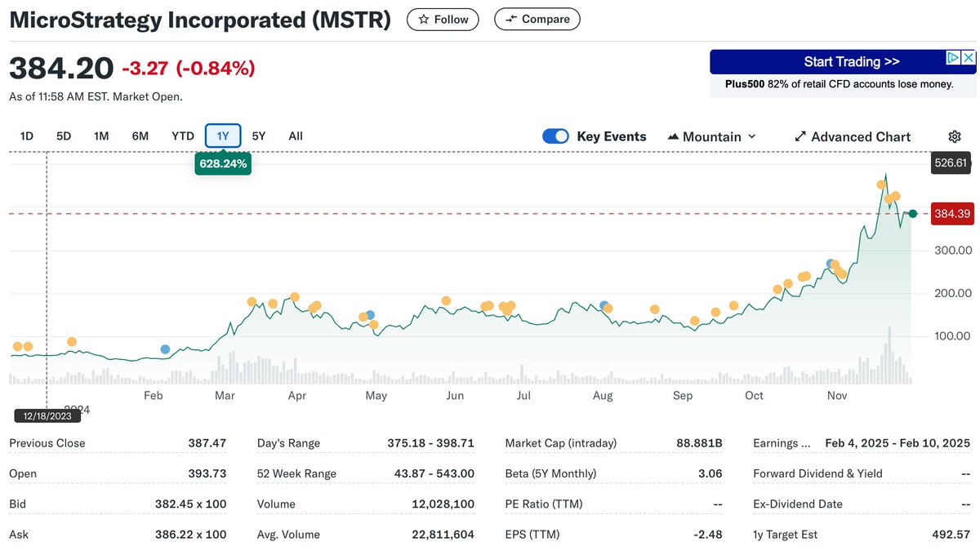Click Earnings date Feb 4, 2025 - Feb 10, 2025
980x555 pixels.
pos(898,443)
